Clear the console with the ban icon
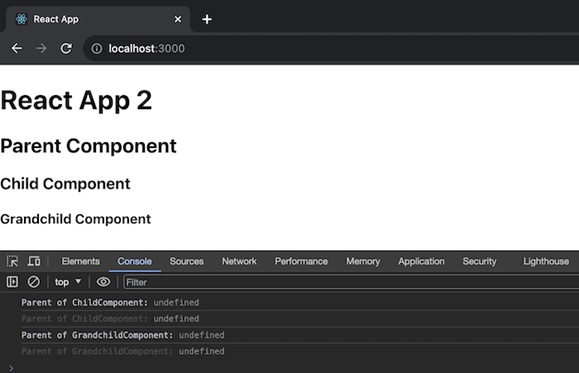The width and height of the screenshot is (579, 373). [34, 282]
